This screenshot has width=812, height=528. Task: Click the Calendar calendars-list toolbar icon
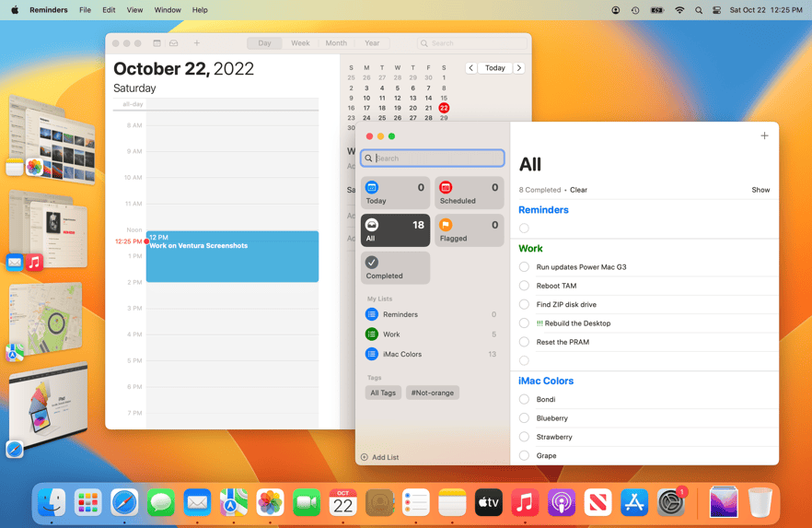(x=157, y=43)
